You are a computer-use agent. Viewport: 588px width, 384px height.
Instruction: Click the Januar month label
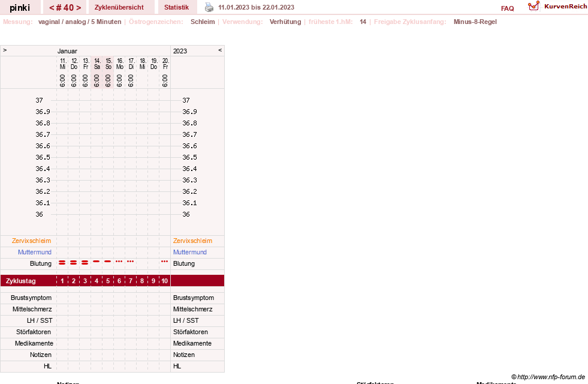click(67, 51)
